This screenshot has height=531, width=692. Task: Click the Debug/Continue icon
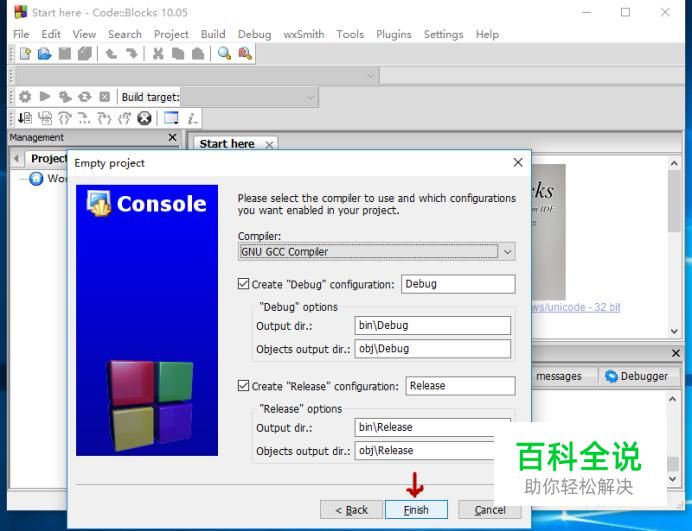tap(25, 118)
